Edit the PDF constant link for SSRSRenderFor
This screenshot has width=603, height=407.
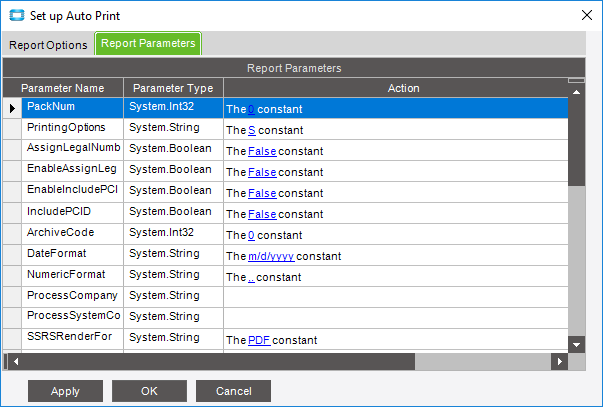tap(259, 340)
